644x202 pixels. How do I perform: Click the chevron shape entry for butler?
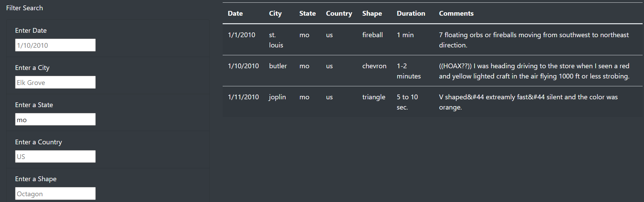point(374,66)
